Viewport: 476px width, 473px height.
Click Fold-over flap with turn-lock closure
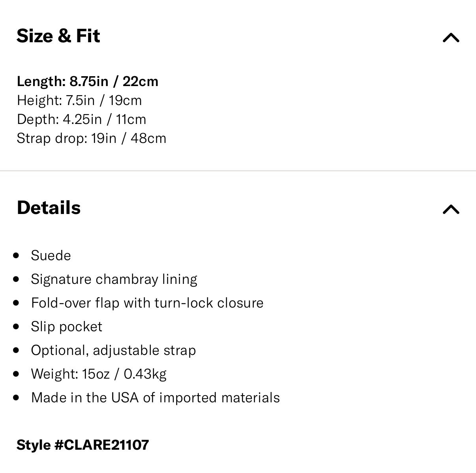(147, 303)
